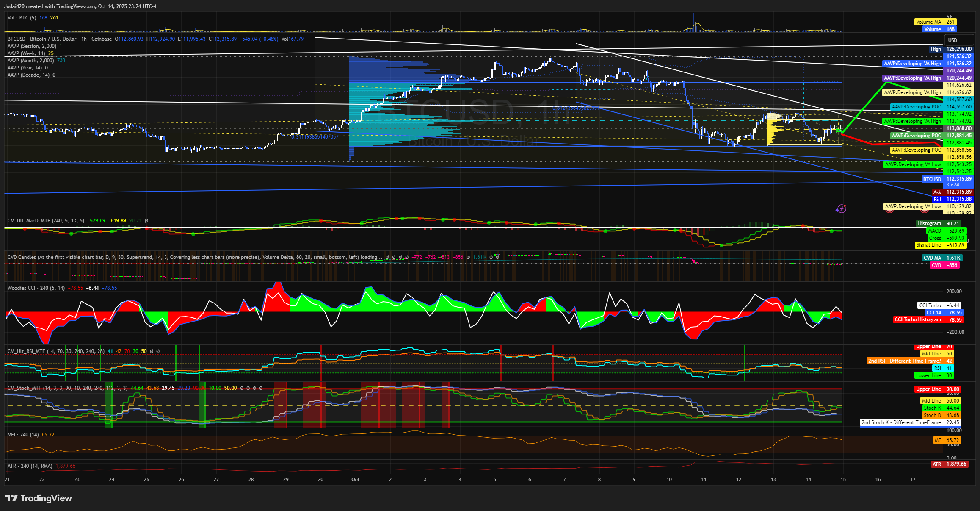Open the USD currency selector
This screenshot has width=980, height=511.
click(958, 40)
